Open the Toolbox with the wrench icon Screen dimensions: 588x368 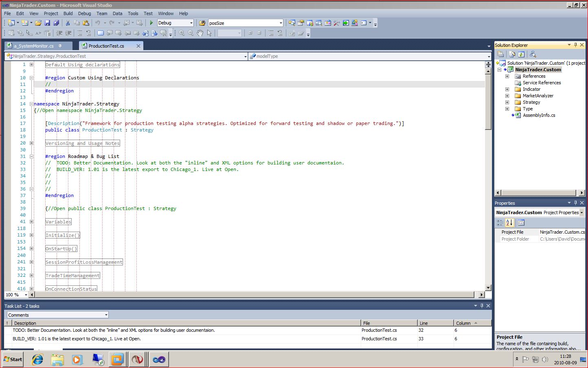click(337, 23)
